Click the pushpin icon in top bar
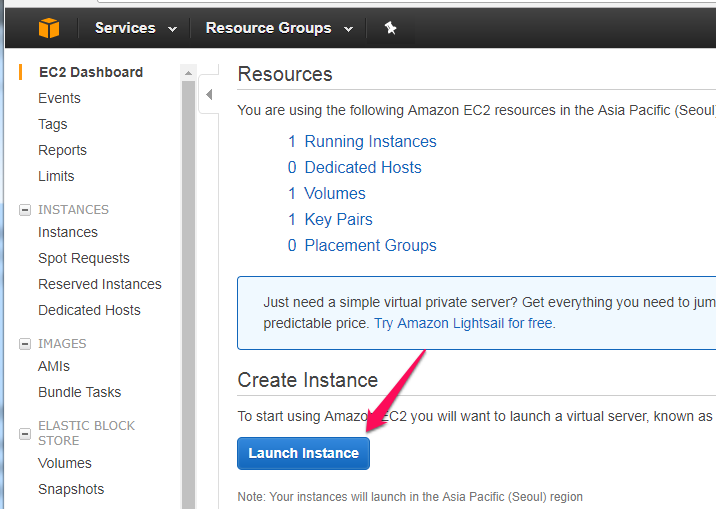 click(390, 28)
